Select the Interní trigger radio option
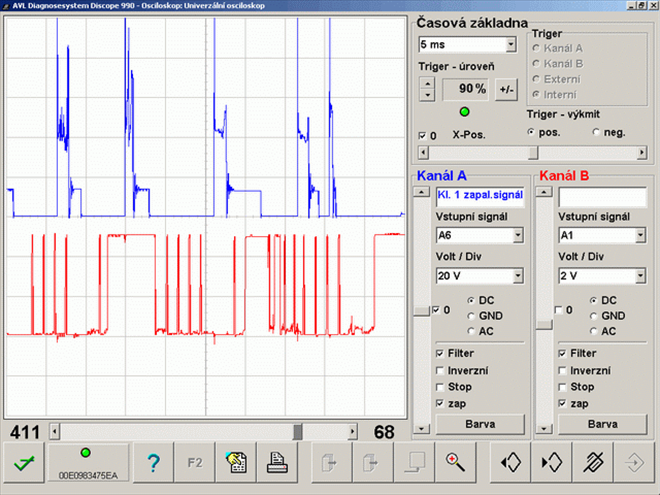 coord(536,95)
